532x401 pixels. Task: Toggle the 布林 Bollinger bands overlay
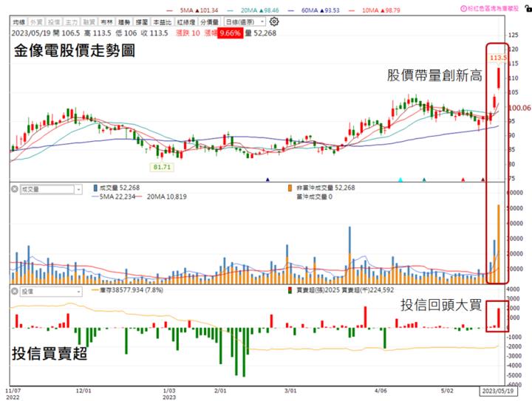[x=106, y=22]
